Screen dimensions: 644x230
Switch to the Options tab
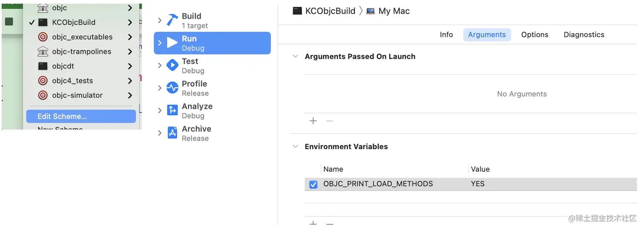535,35
